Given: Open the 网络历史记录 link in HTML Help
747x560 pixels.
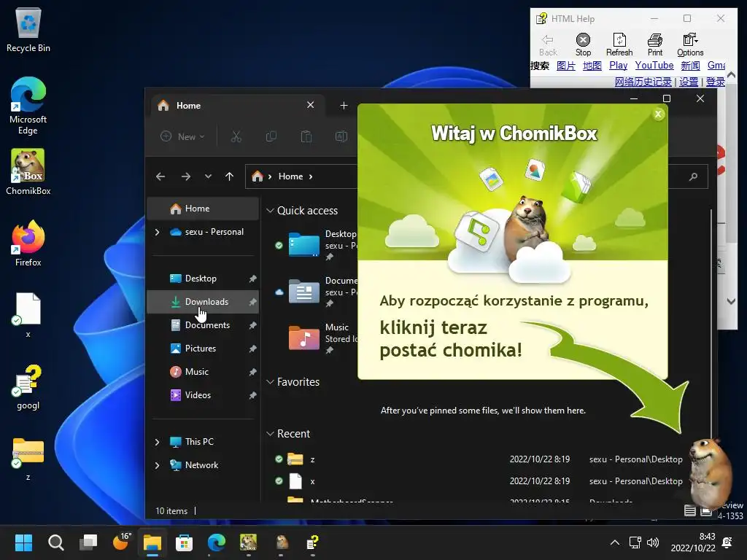Looking at the screenshot, I should tap(643, 82).
